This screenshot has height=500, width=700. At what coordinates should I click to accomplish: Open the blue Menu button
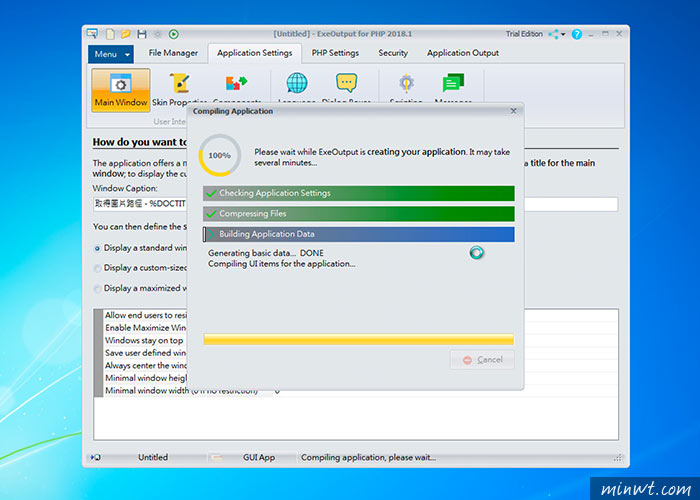110,54
